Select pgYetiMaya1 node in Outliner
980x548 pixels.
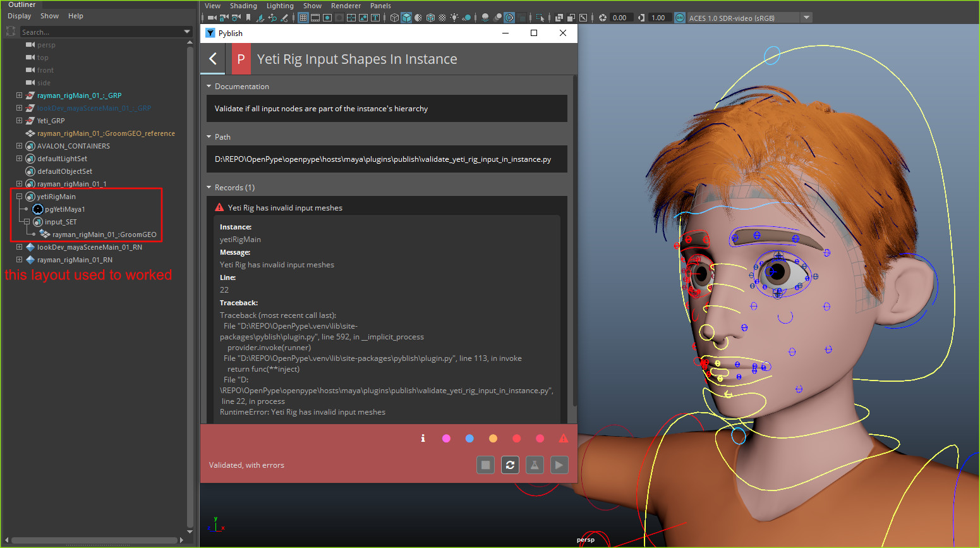(x=64, y=209)
